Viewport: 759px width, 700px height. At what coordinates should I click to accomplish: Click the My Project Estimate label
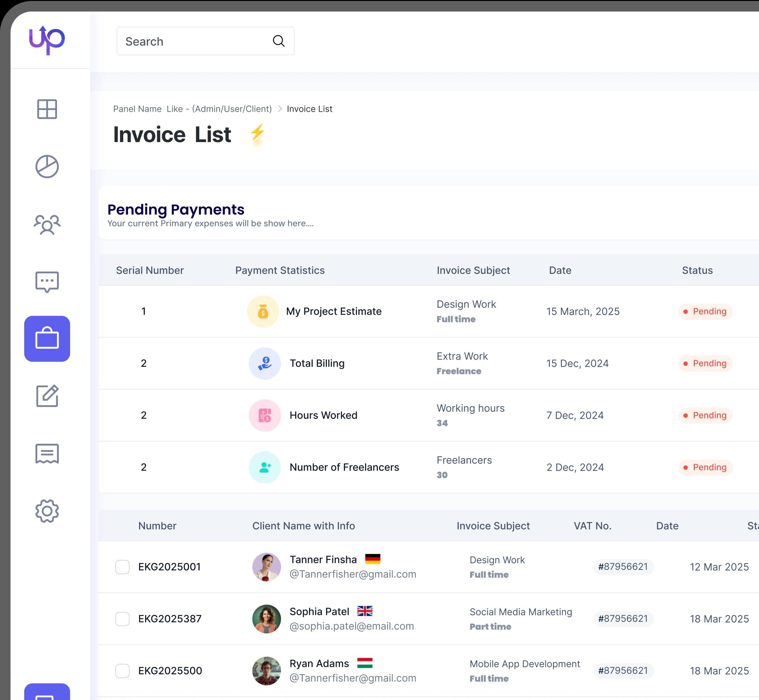coord(333,311)
